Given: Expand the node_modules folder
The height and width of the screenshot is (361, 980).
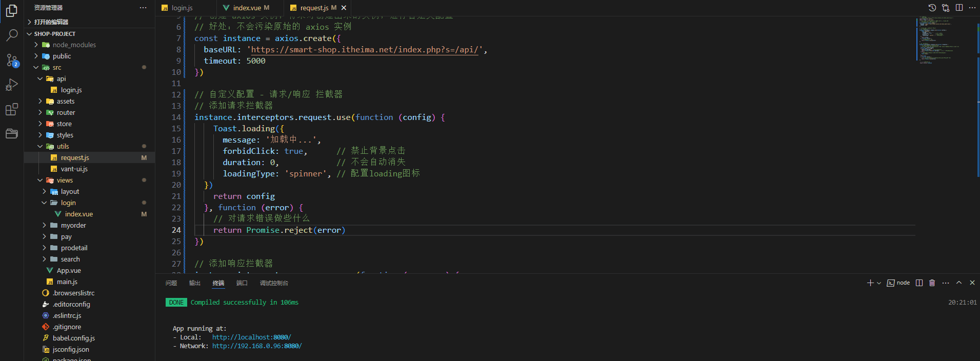Looking at the screenshot, I should (90, 45).
